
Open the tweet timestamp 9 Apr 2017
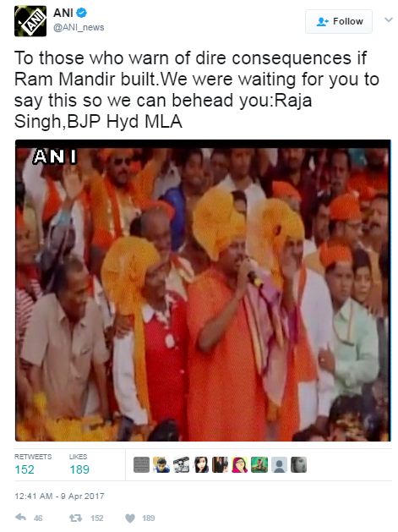(x=59, y=496)
